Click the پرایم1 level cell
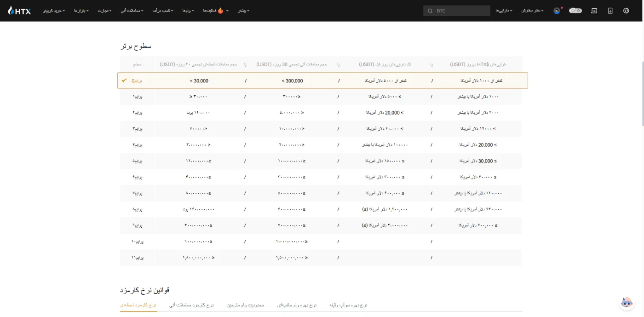 (x=138, y=97)
